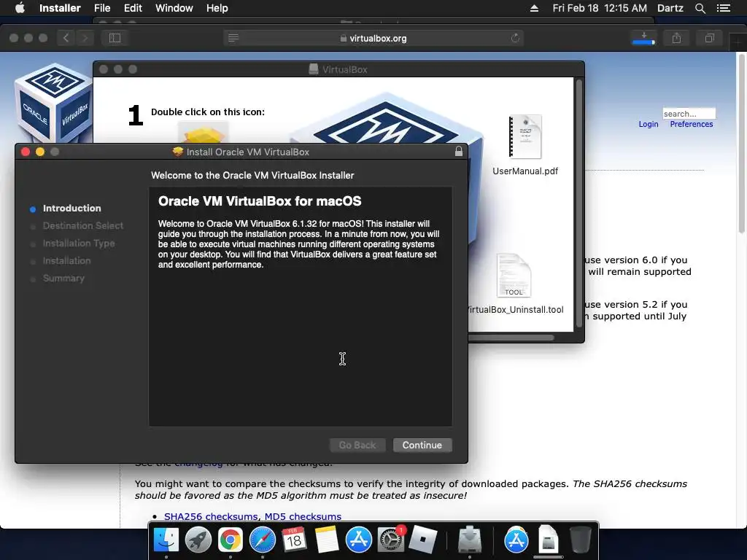The width and height of the screenshot is (747, 560).
Task: Open the MD5 checksums link
Action: pyautogui.click(x=303, y=516)
